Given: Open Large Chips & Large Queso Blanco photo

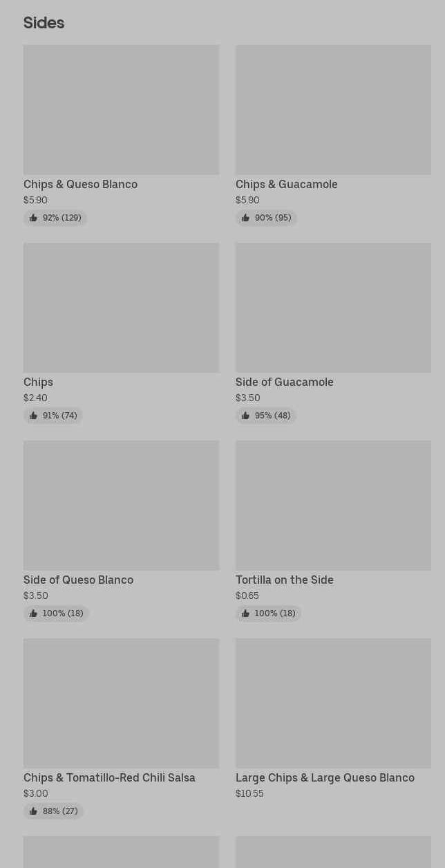Looking at the screenshot, I should coord(333,703).
